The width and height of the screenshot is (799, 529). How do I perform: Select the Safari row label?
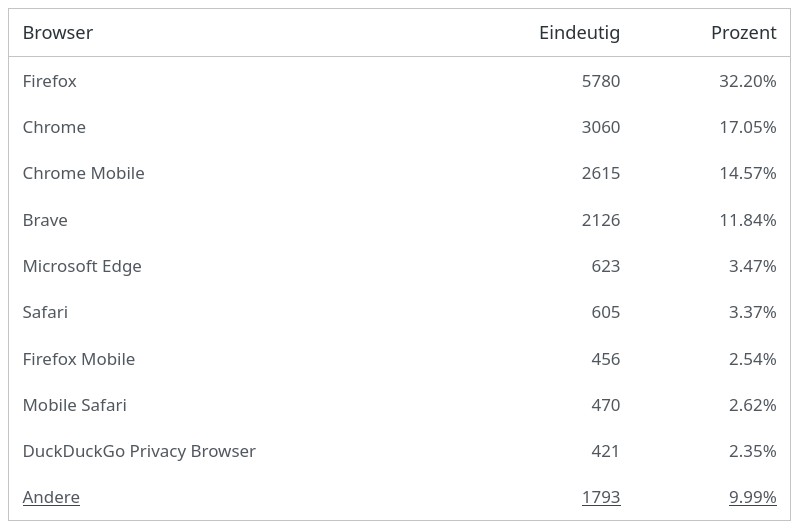[45, 312]
